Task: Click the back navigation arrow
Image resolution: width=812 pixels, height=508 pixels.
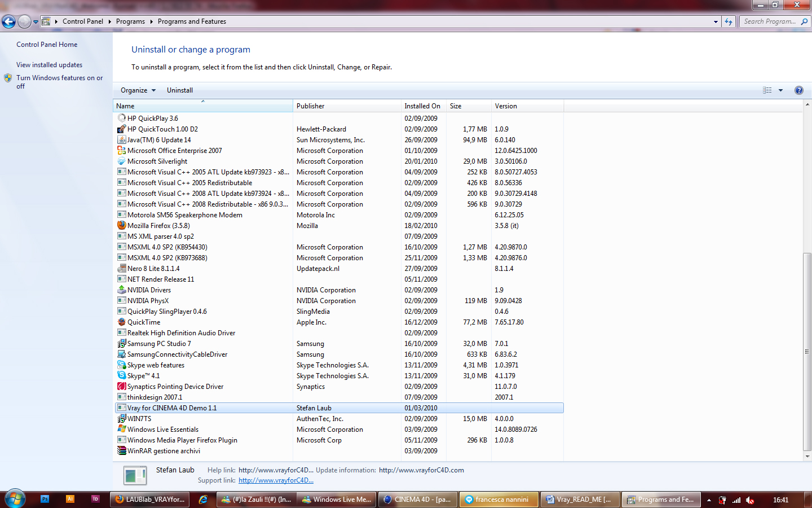Action: pos(8,21)
